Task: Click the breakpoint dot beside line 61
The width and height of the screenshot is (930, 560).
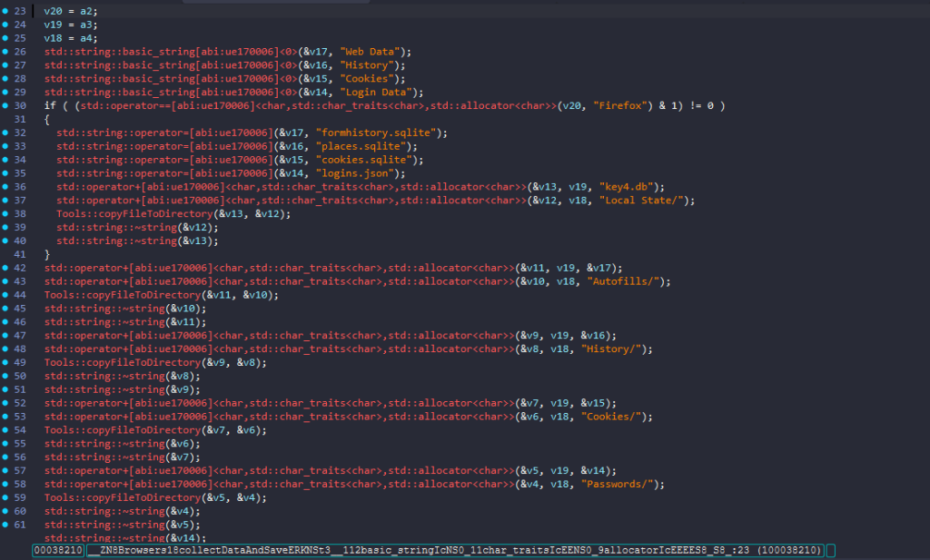Action: [x=7, y=525]
